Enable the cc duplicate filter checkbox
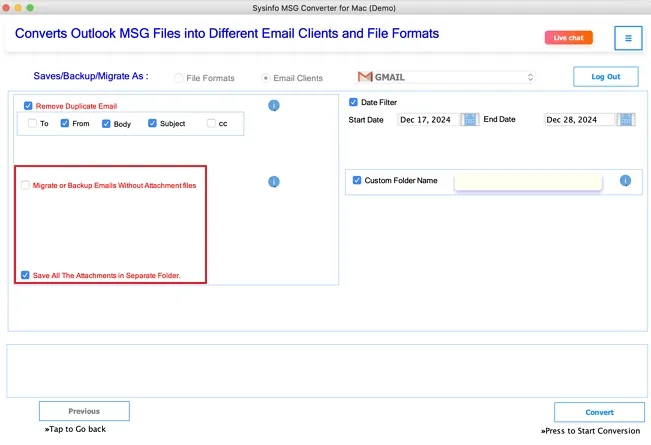 tap(211, 123)
